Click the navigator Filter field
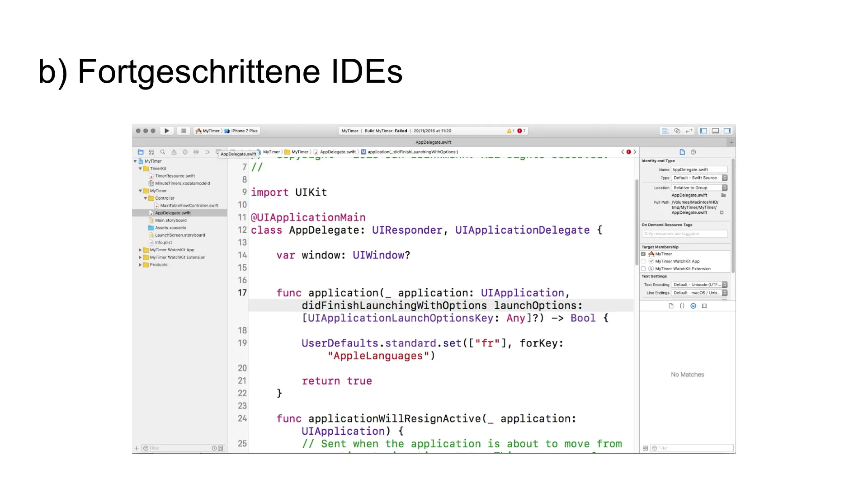This screenshot has width=868, height=488. (x=183, y=448)
